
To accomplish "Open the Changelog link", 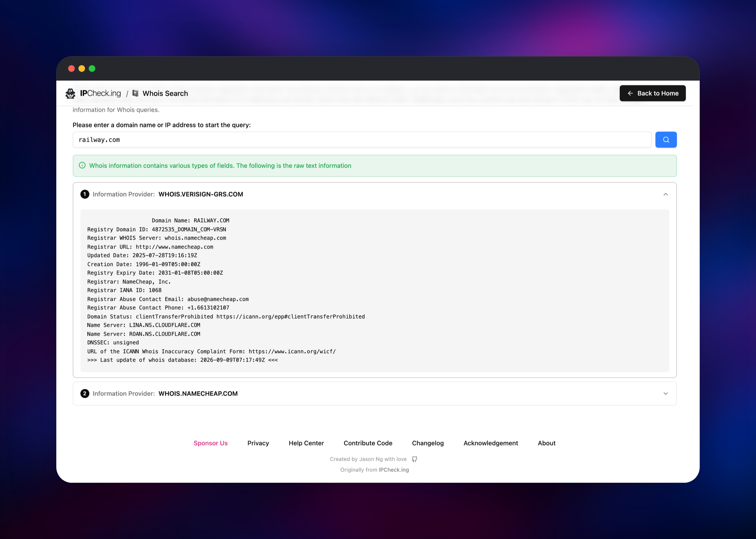I will [428, 443].
